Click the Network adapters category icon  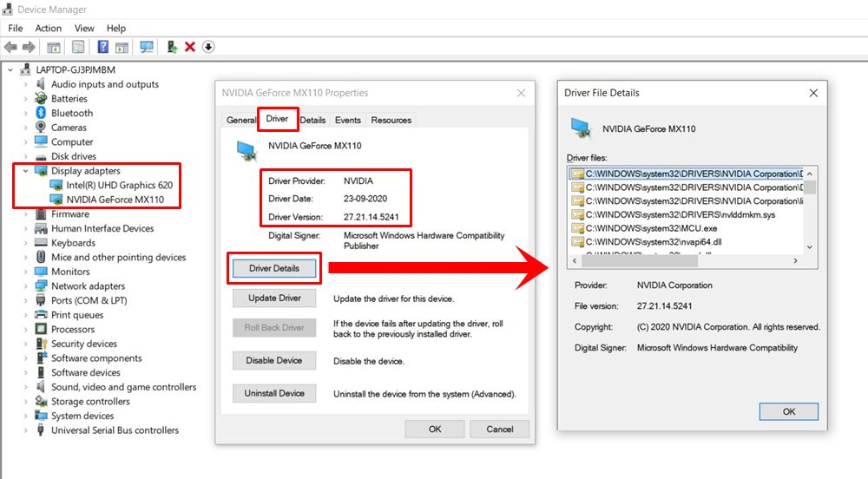41,285
